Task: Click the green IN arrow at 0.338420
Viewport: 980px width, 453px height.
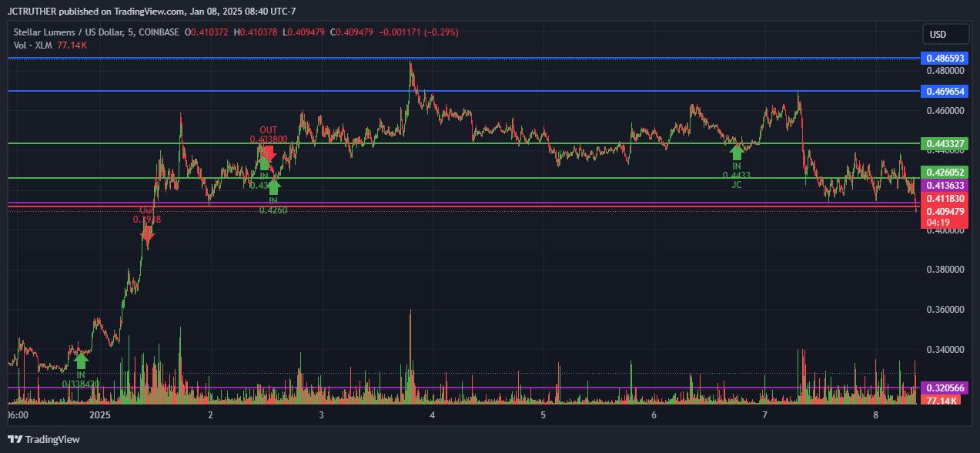Action: click(81, 361)
